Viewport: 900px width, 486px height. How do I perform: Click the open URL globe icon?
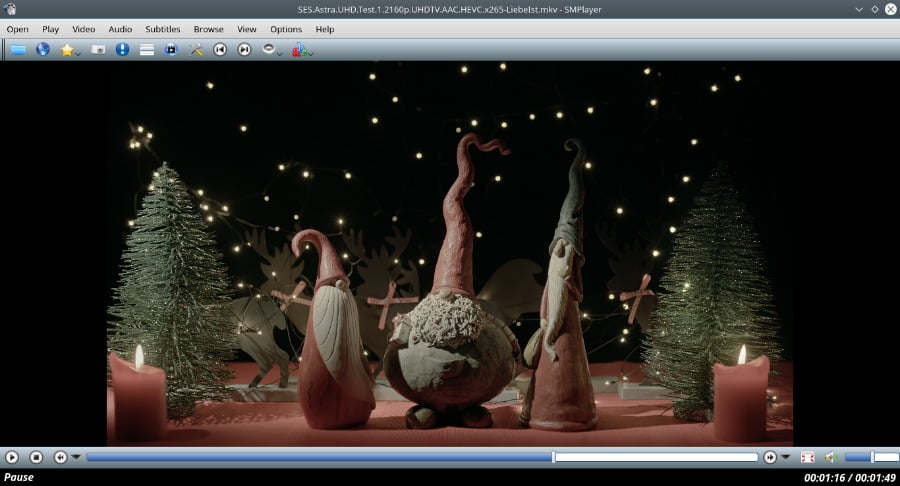[43, 49]
